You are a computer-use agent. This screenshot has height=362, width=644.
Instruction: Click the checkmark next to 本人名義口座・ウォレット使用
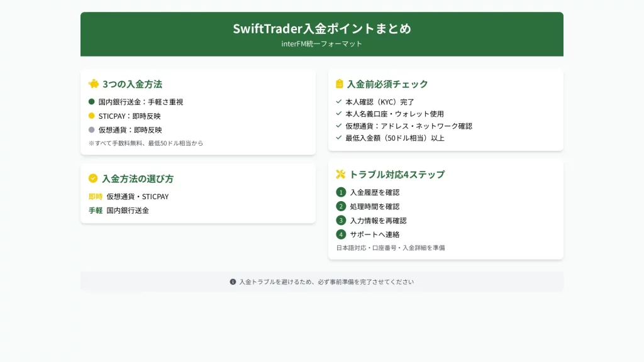(x=339, y=114)
